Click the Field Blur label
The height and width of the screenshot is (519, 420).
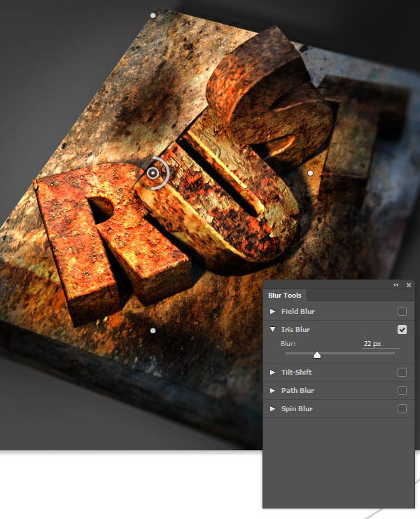(298, 311)
